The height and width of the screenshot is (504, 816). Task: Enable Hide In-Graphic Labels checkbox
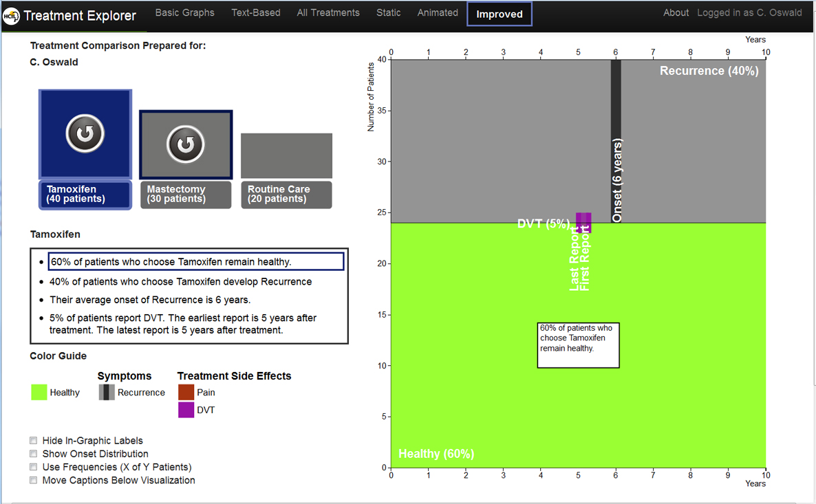(34, 441)
